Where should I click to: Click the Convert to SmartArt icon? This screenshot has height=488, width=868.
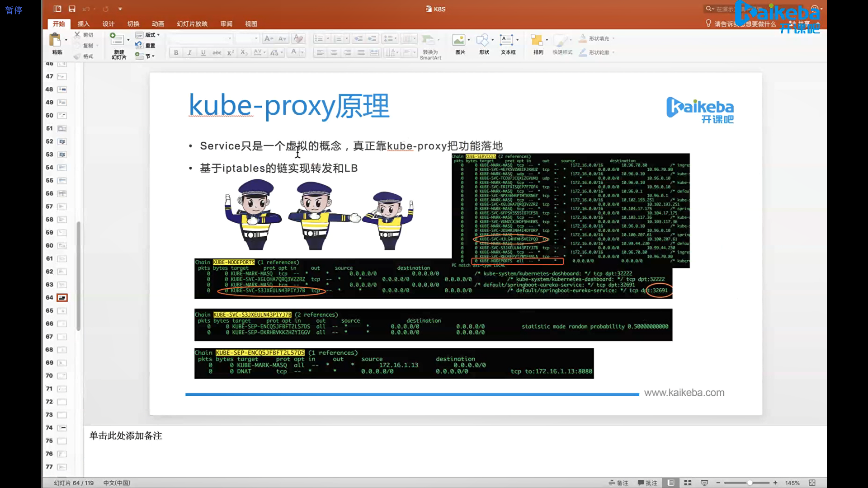click(428, 40)
